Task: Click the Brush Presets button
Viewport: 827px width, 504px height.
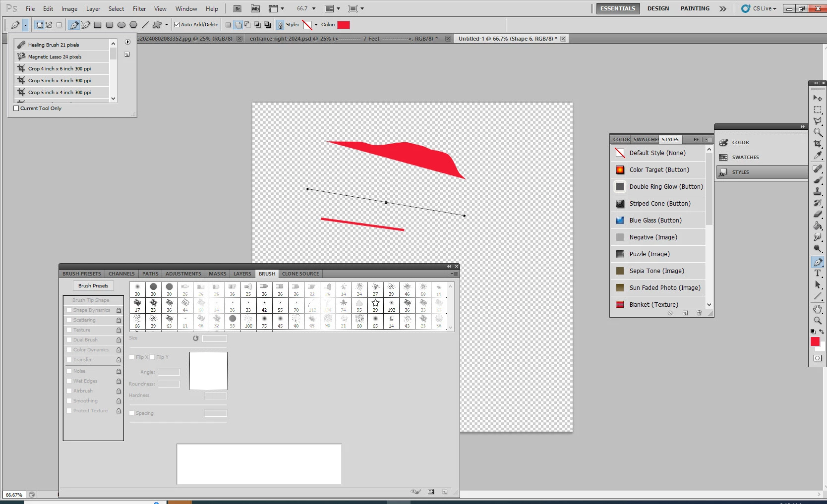Action: [x=93, y=286]
